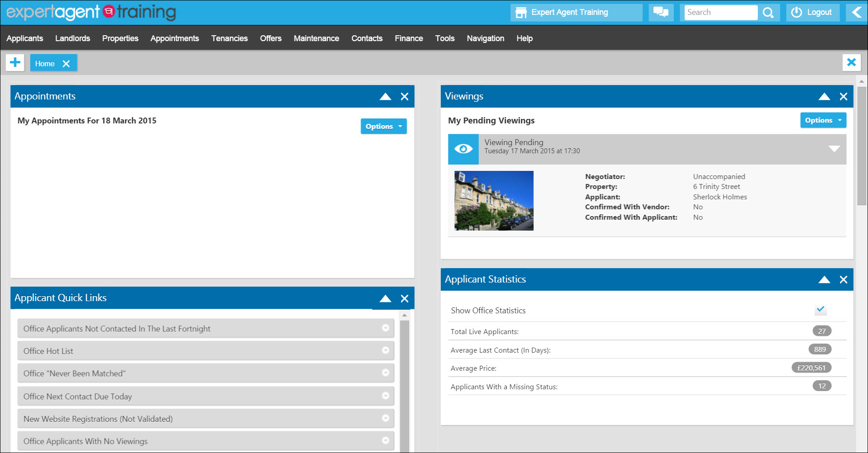The height and width of the screenshot is (453, 868).
Task: Close the Appointments panel
Action: click(405, 96)
